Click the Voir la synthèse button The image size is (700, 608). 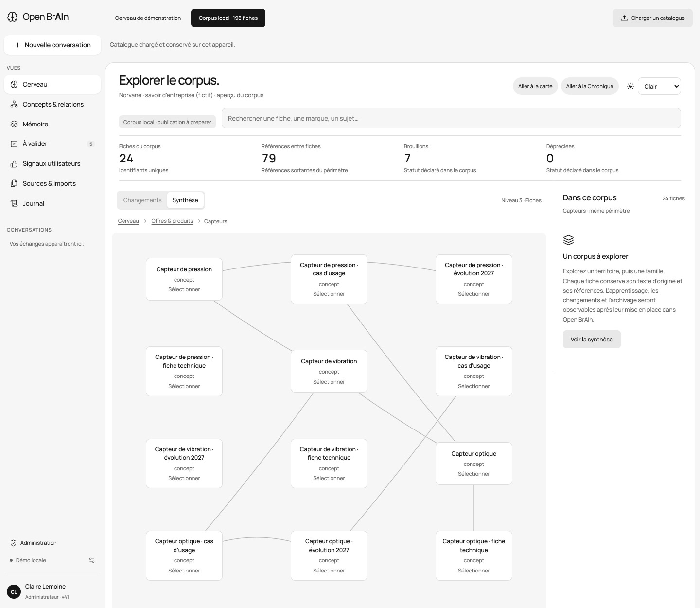tap(592, 340)
